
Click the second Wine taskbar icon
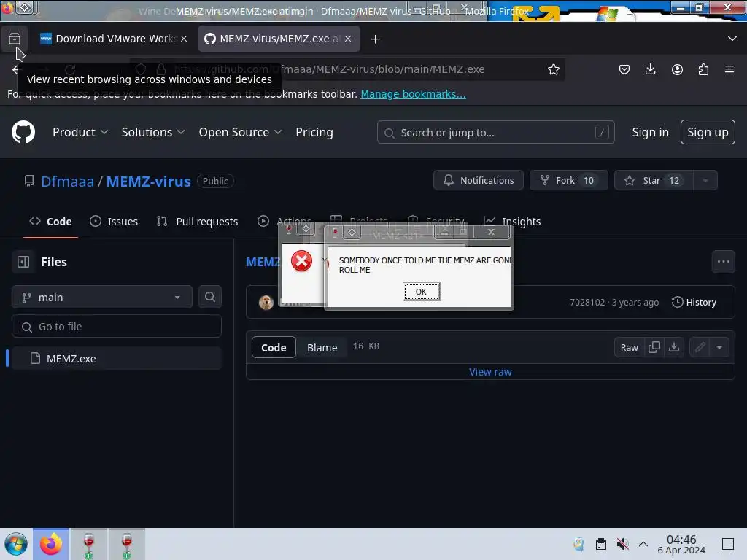tap(127, 544)
